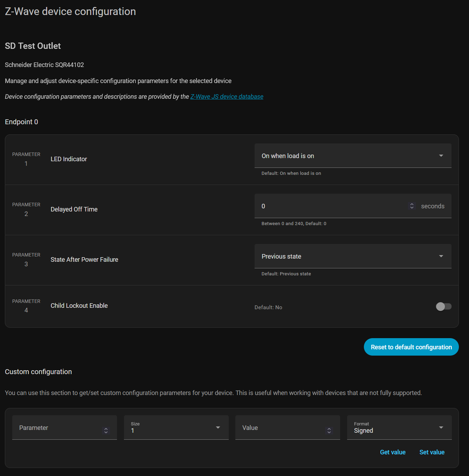Click into the custom Value input field

[279, 427]
